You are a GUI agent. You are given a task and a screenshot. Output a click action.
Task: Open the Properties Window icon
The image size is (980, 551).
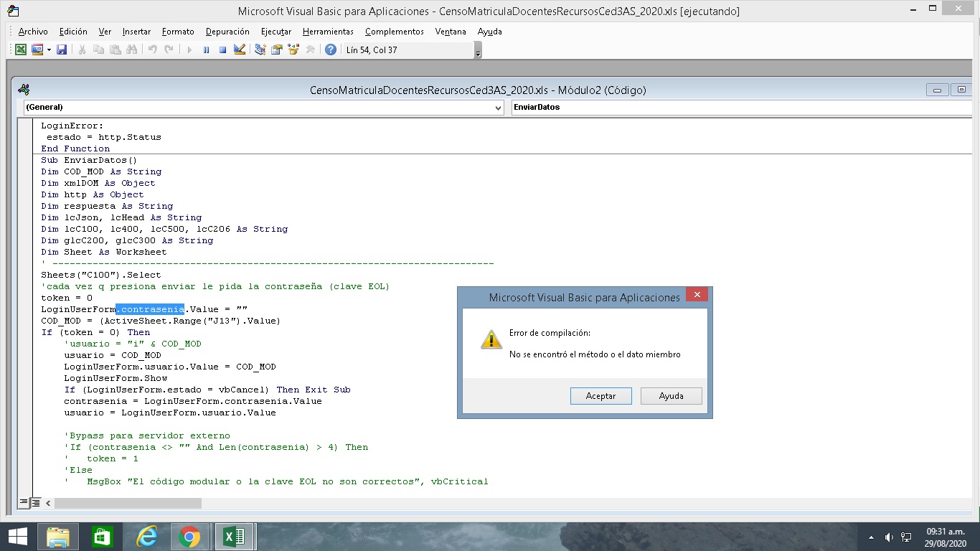[x=276, y=50]
